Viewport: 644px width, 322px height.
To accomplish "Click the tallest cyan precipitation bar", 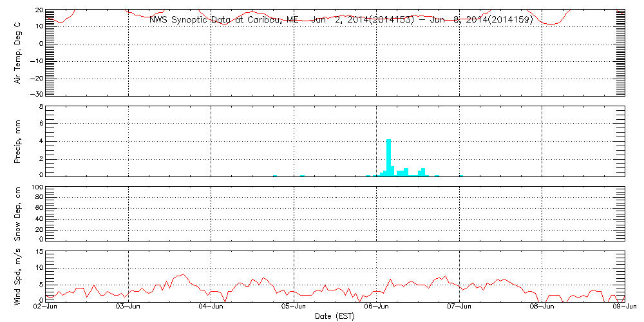I will tap(388, 157).
